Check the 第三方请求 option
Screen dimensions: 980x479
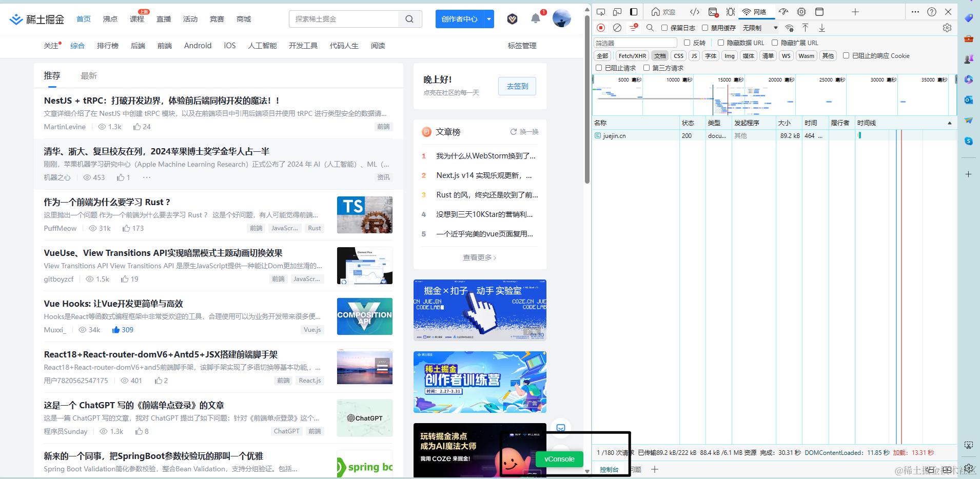click(x=646, y=68)
